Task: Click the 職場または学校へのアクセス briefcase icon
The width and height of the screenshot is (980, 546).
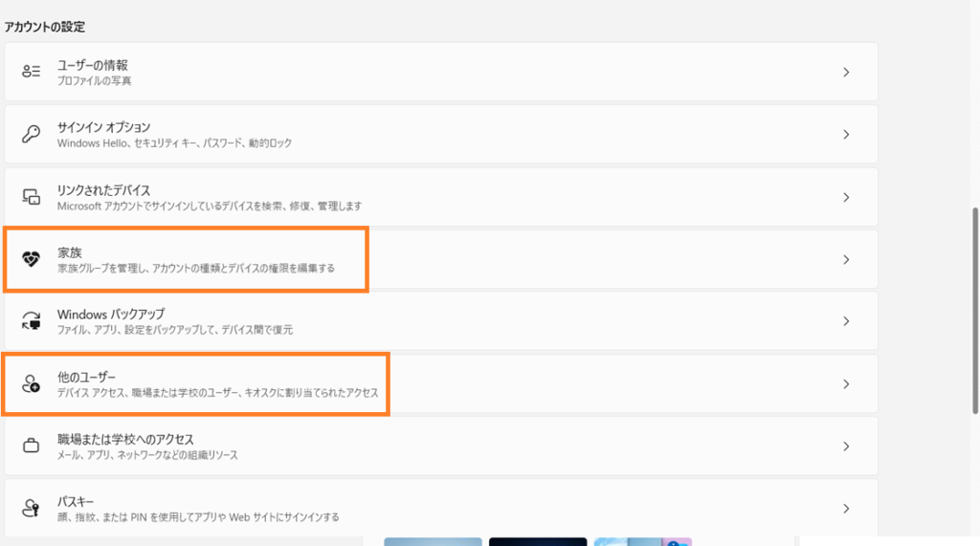Action: pyautogui.click(x=31, y=446)
